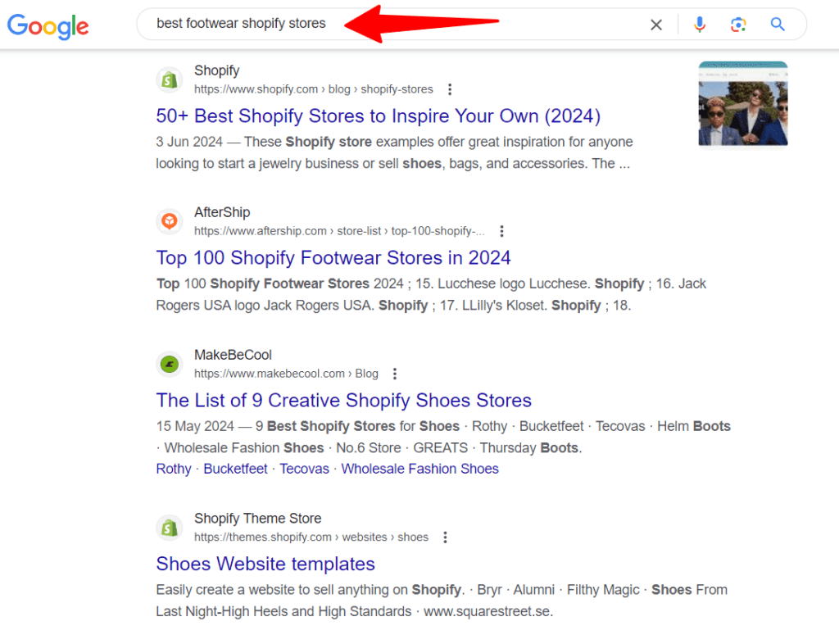Click the 'AfterShip' site name
Viewport: 839px width, 644px height.
tap(222, 212)
